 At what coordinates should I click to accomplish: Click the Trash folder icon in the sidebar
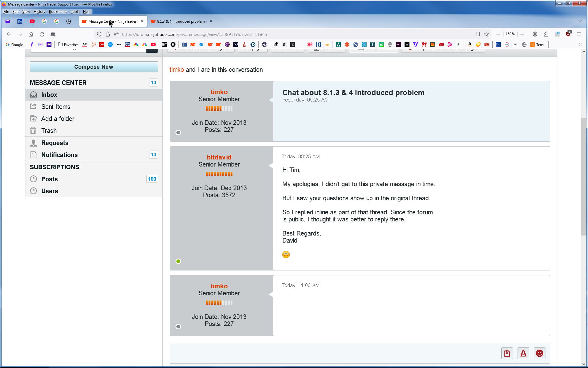33,131
